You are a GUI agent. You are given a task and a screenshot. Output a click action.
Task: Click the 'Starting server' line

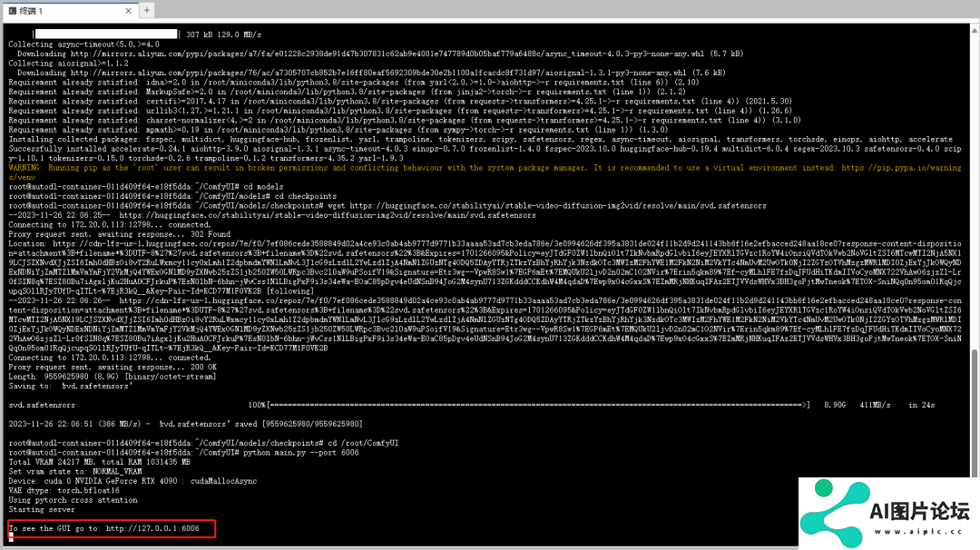coord(41,509)
